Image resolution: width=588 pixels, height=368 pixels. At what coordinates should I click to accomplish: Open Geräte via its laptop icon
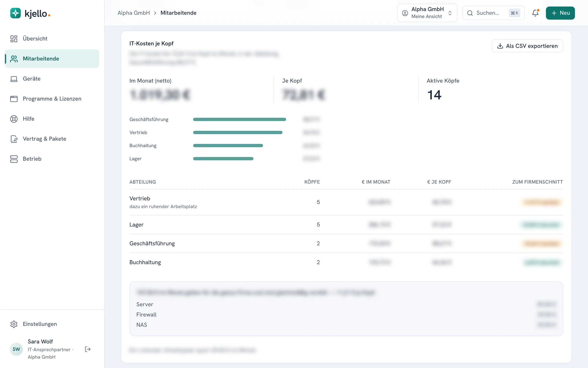click(14, 79)
